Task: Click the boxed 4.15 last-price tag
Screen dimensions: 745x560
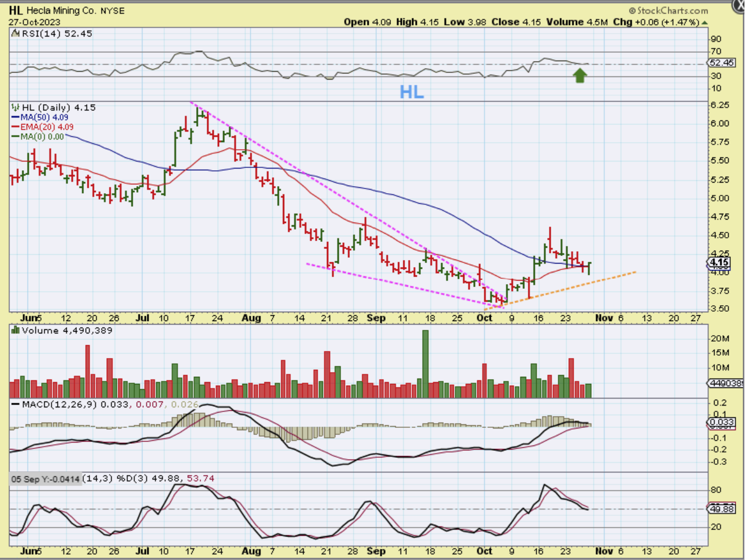Action: point(719,263)
